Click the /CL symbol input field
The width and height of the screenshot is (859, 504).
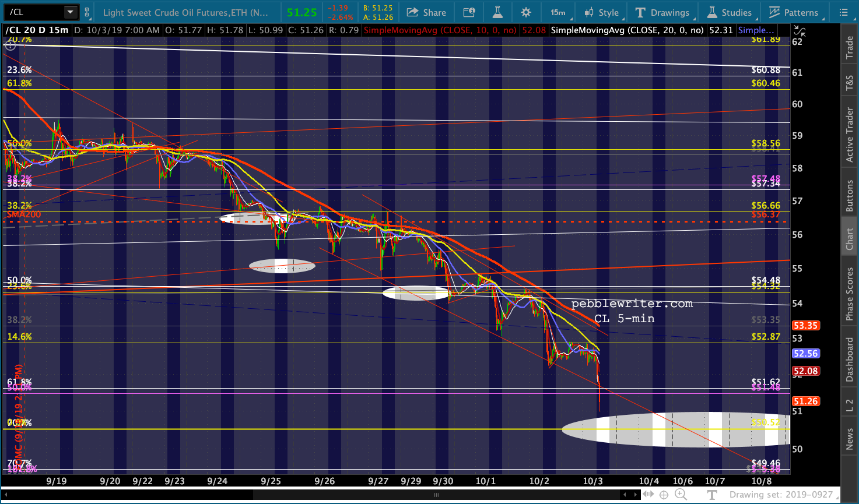pyautogui.click(x=34, y=12)
